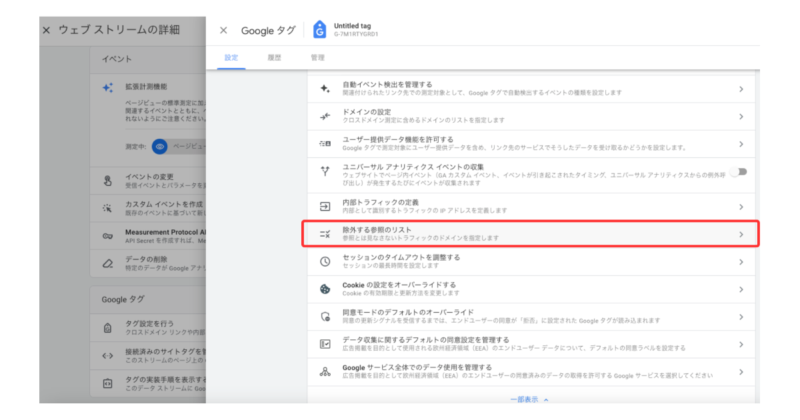
Task: Toggle ユニバーサル アナリティクス イベントの収集 switch
Action: (739, 171)
